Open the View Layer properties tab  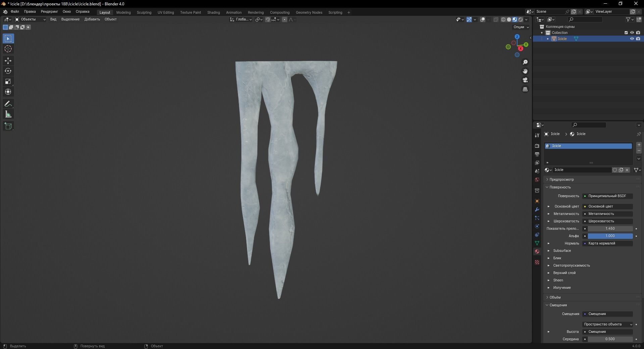pyautogui.click(x=537, y=163)
